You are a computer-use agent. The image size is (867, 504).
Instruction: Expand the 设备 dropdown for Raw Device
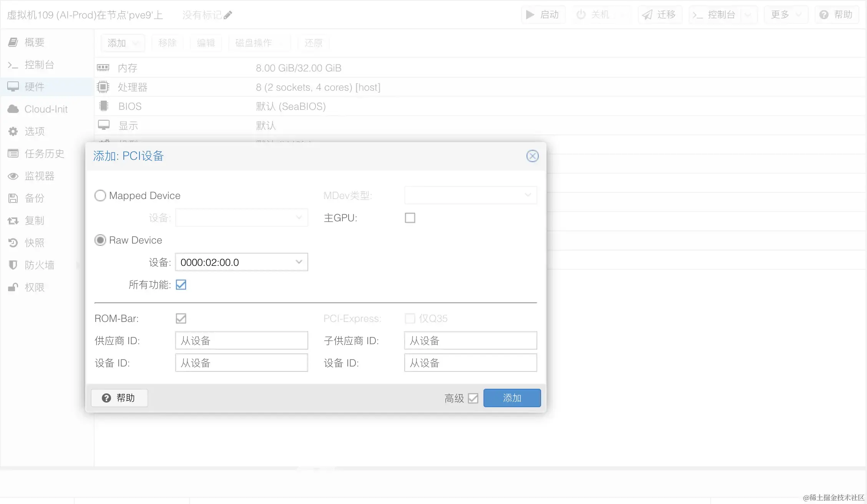(299, 262)
